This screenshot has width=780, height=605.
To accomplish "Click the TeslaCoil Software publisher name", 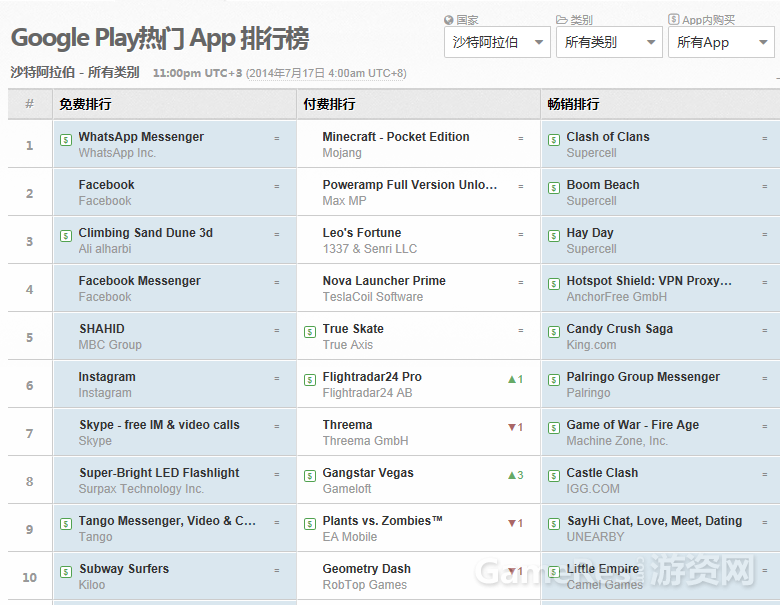I will point(373,297).
